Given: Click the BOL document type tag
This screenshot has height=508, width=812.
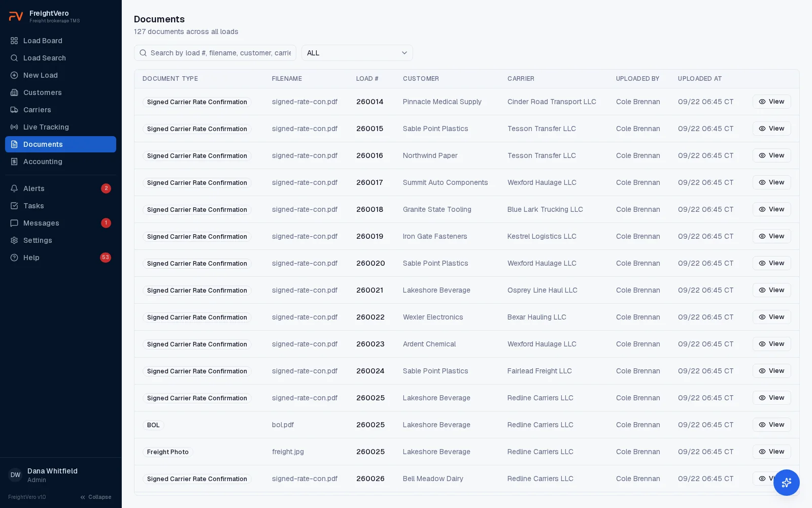Looking at the screenshot, I should [153, 425].
